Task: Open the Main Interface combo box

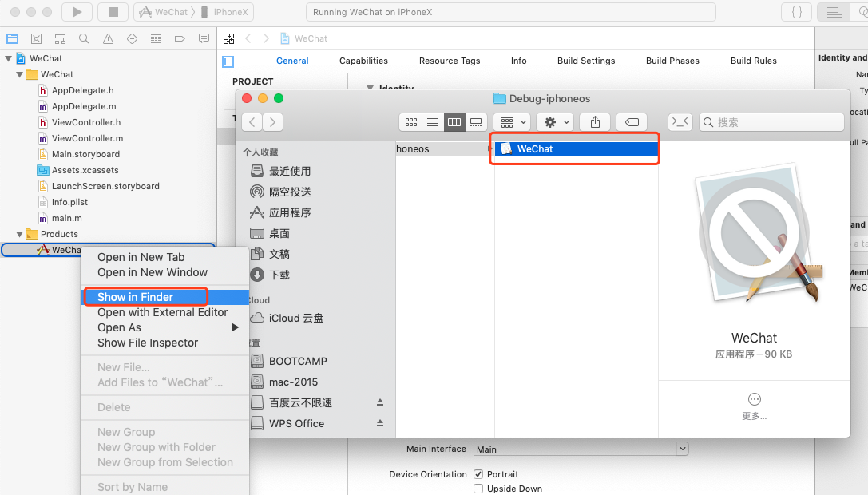Action: point(581,449)
